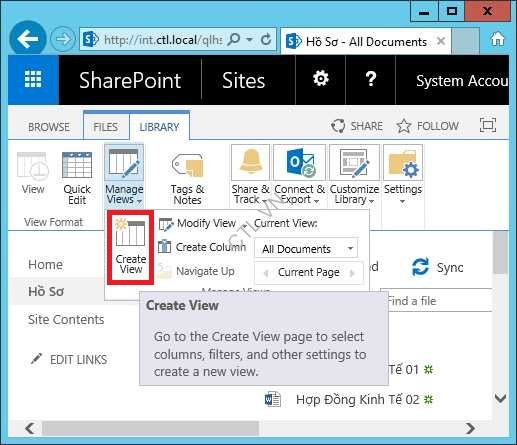Click the SharePoint title link
The image size is (517, 445).
point(130,80)
